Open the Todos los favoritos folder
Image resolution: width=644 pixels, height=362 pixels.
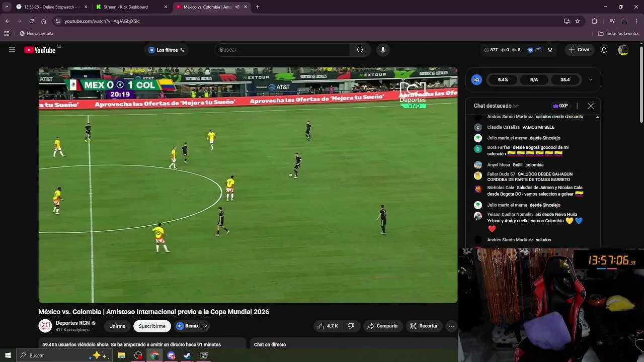tap(618, 34)
